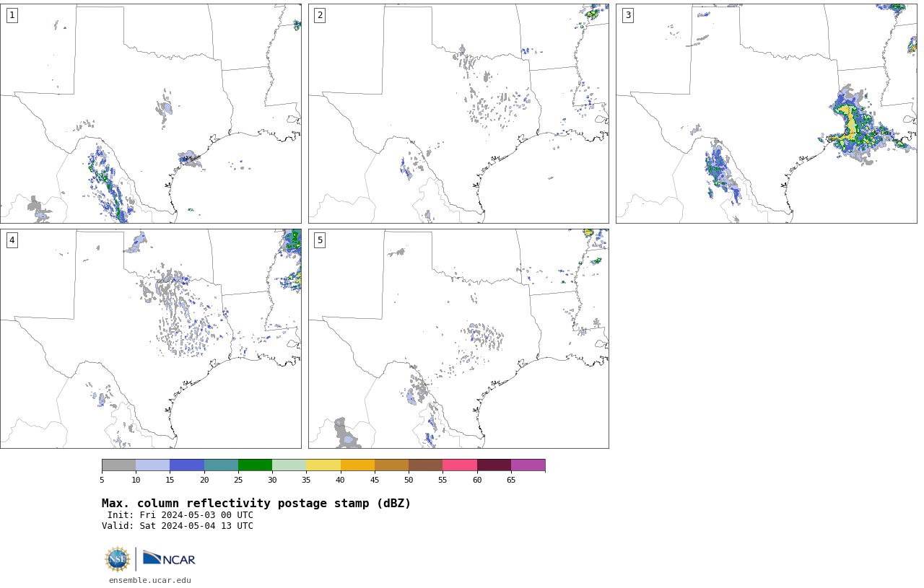Click the Init: Fri 2024-05-03 00 UTC line
This screenshot has width=924, height=588.
point(180,515)
